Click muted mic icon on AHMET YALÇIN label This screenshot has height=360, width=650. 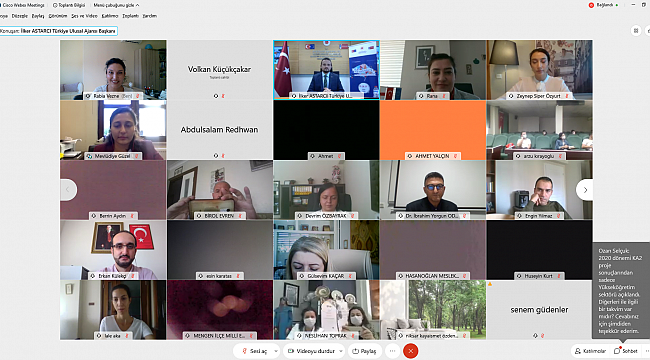point(455,156)
